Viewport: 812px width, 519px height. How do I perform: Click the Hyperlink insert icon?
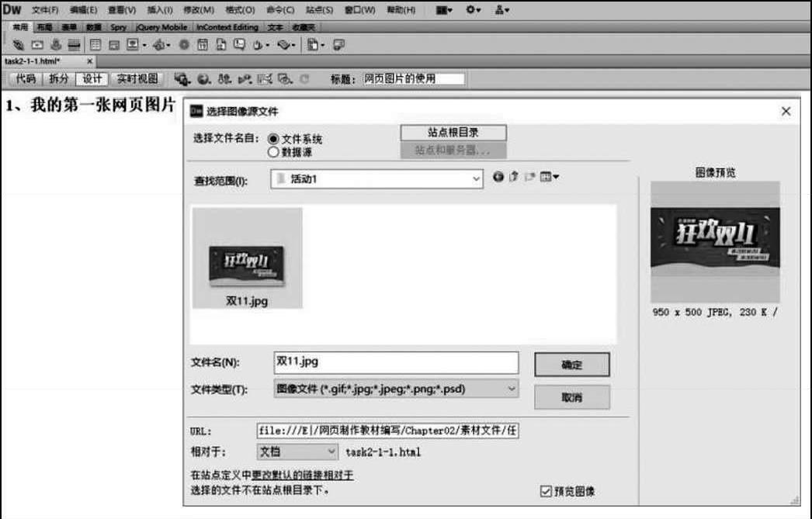[x=18, y=45]
